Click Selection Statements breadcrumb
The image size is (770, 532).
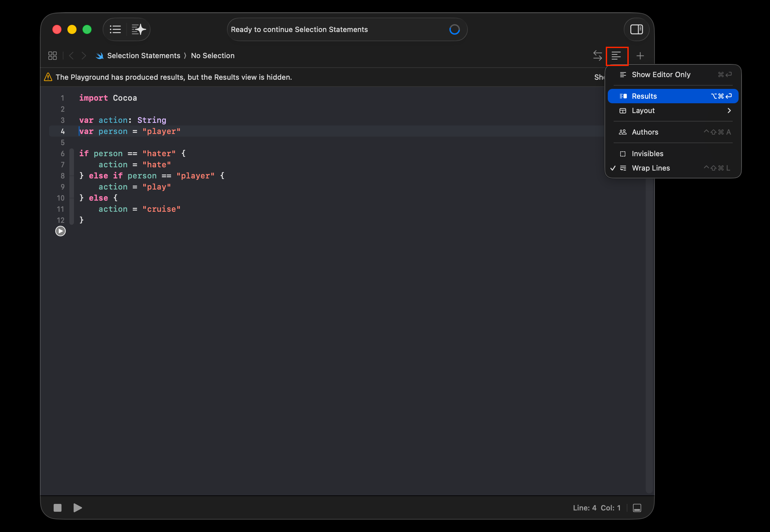pyautogui.click(x=144, y=56)
